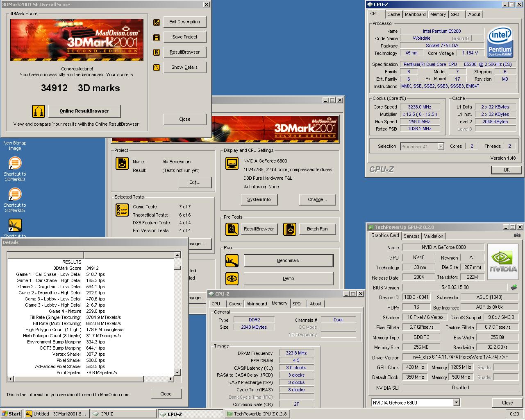This screenshot has height=420, width=525.
Task: Switch to the Cache tab in top CPU-Z
Action: 394,14
